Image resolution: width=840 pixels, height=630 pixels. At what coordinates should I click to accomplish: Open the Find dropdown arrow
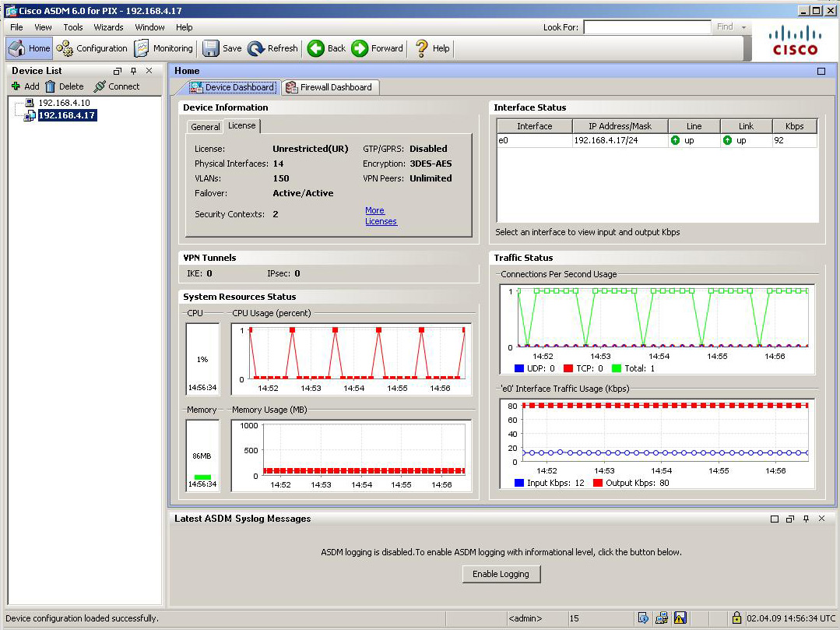click(x=744, y=27)
